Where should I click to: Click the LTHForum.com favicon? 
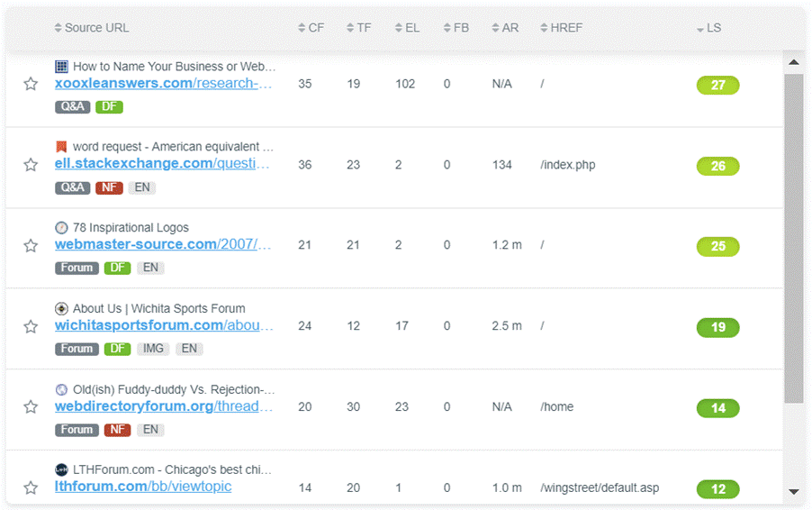coord(61,469)
